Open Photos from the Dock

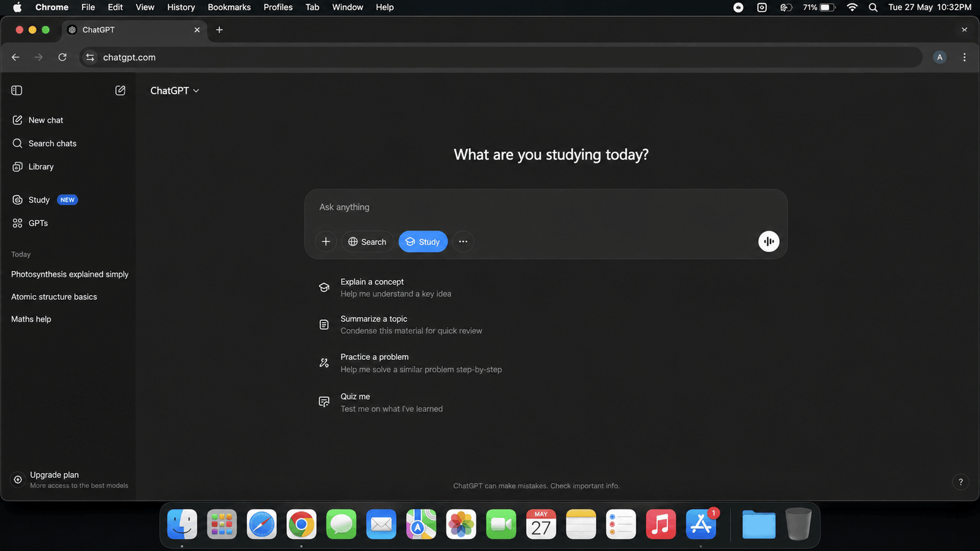pyautogui.click(x=461, y=524)
